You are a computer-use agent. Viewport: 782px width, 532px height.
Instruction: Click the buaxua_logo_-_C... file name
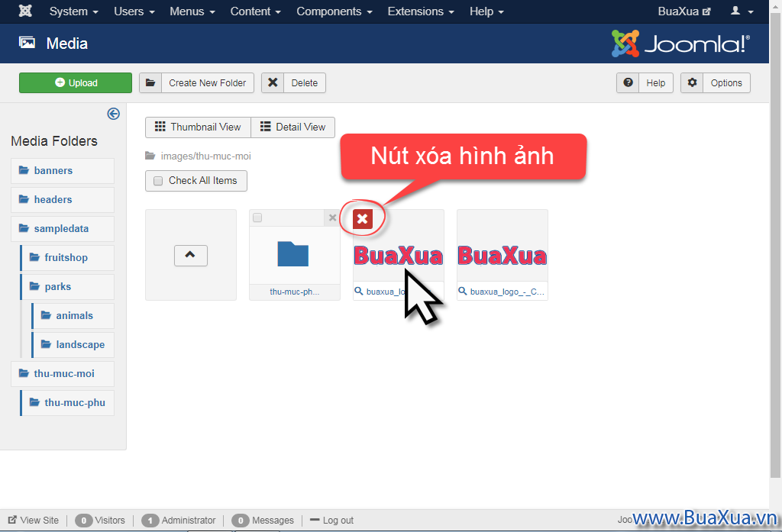point(507,292)
